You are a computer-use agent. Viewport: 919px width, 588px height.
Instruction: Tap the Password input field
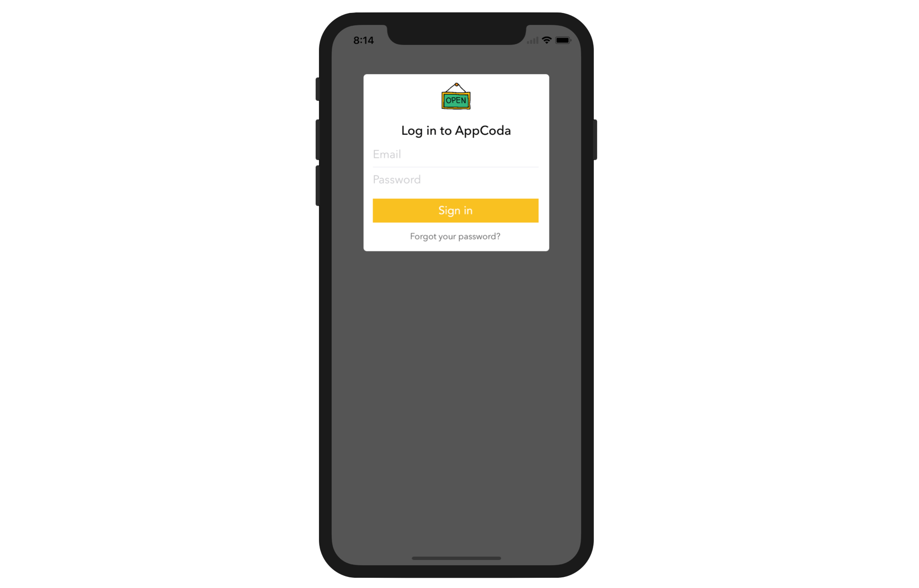pyautogui.click(x=455, y=179)
